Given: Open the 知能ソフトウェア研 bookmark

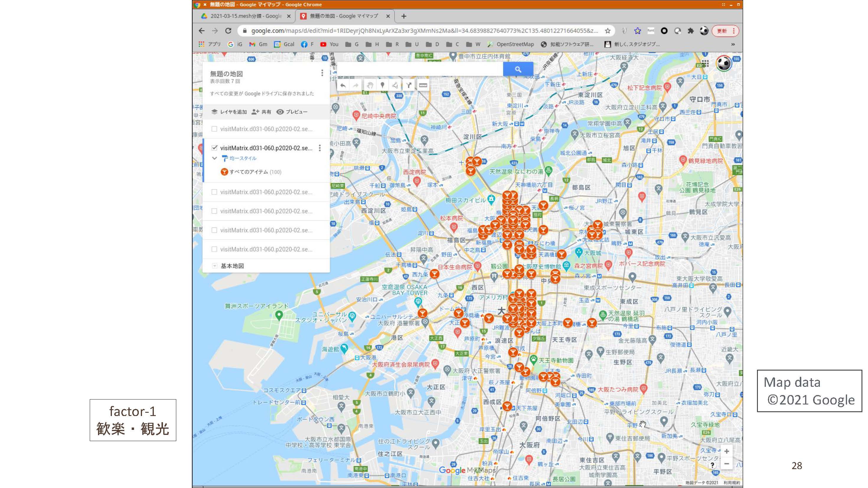Looking at the screenshot, I should [x=567, y=44].
